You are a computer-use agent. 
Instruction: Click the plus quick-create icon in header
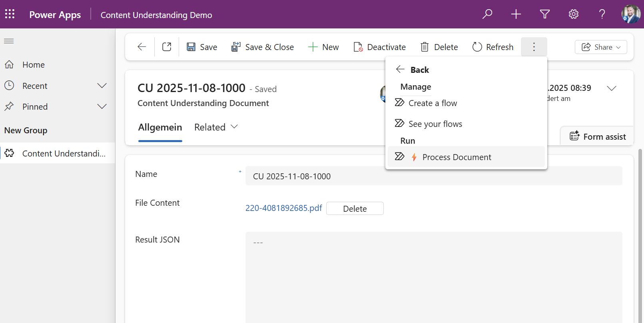[x=516, y=14]
